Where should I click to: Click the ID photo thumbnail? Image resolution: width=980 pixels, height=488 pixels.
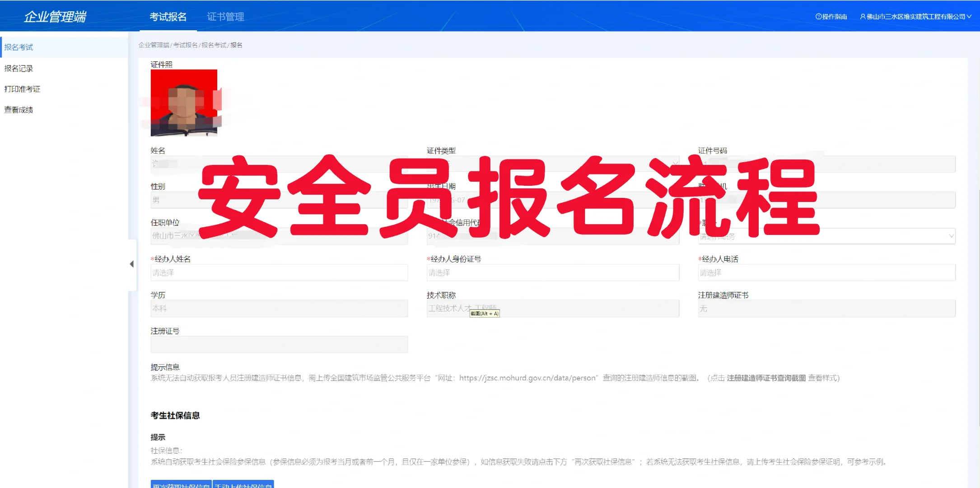coord(184,103)
